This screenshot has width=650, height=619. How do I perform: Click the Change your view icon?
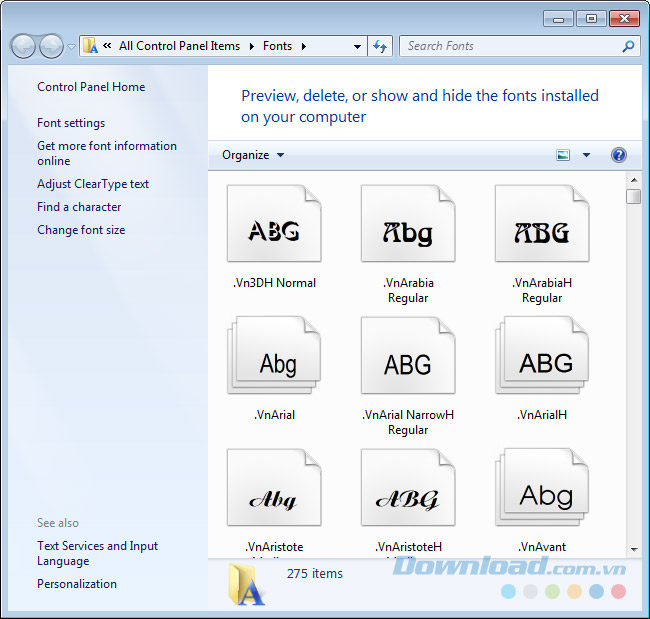point(563,155)
